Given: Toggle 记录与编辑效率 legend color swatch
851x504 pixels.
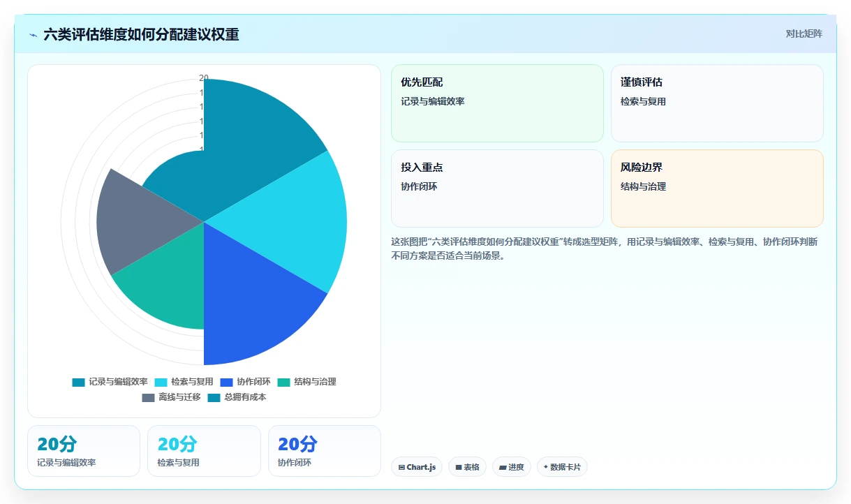Looking at the screenshot, I should pyautogui.click(x=78, y=382).
